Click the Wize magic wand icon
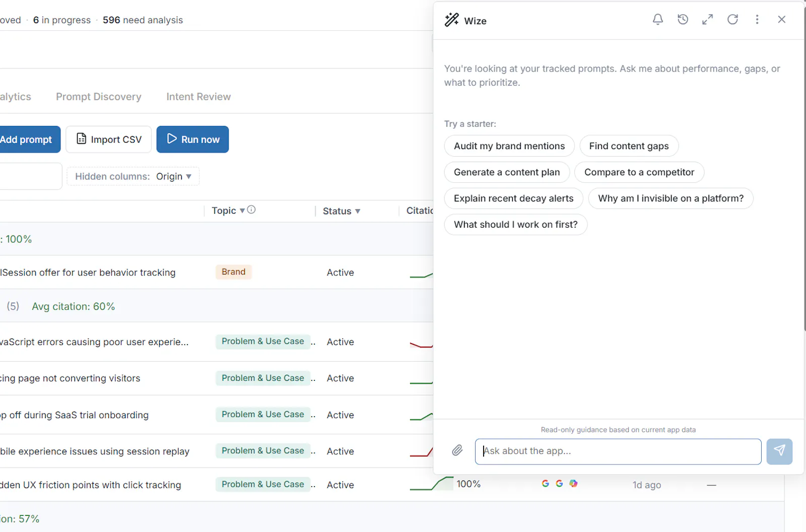The width and height of the screenshot is (806, 532). (x=452, y=20)
